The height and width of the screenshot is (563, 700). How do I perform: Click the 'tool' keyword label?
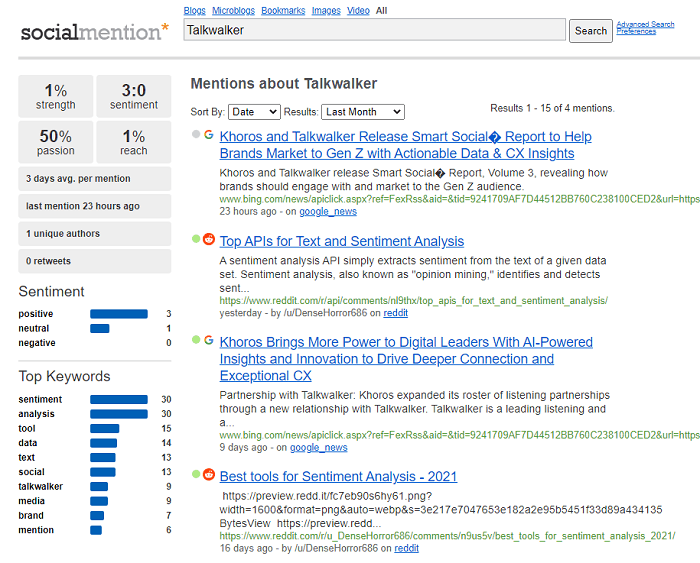tap(27, 429)
